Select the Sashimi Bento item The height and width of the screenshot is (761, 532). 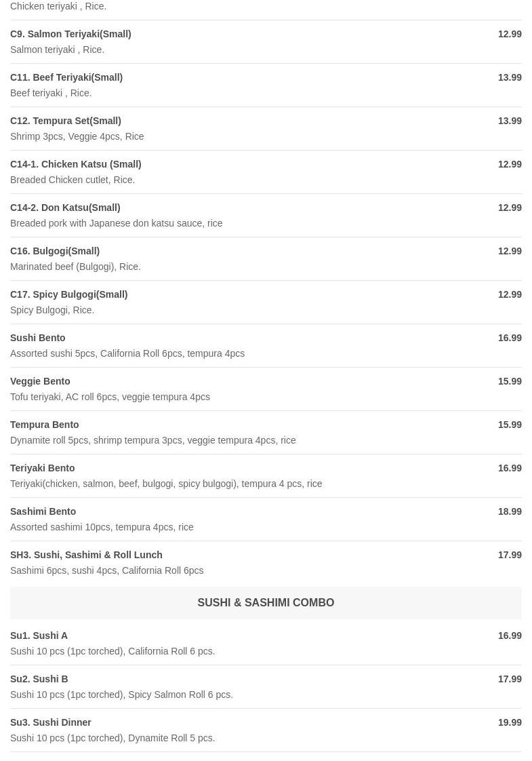click(43, 511)
